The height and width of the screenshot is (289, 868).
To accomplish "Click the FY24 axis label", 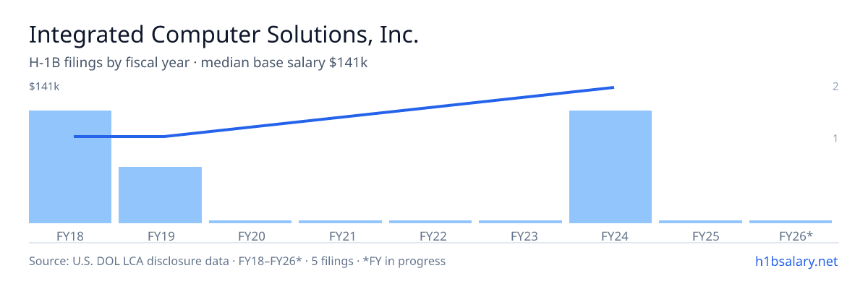I will coord(610,236).
